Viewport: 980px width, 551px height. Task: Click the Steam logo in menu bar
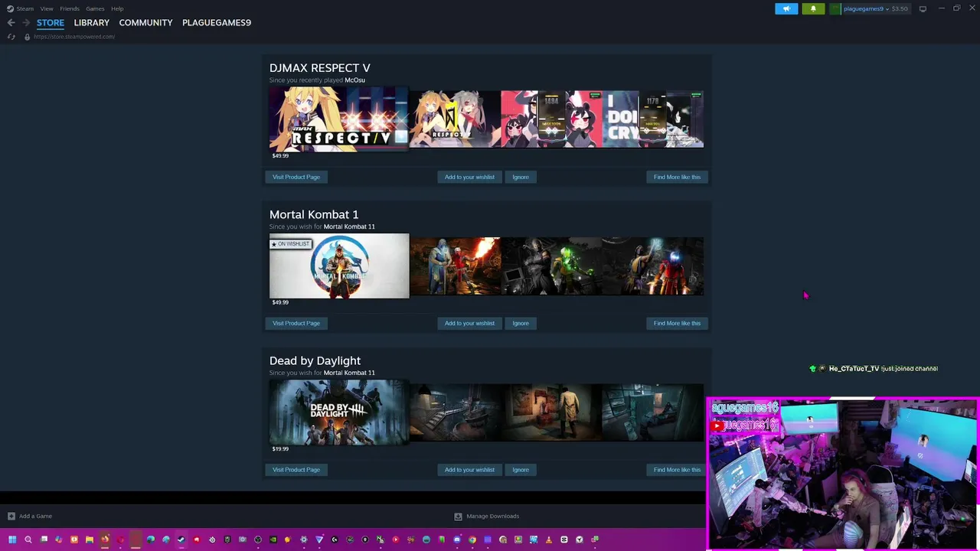click(x=10, y=8)
